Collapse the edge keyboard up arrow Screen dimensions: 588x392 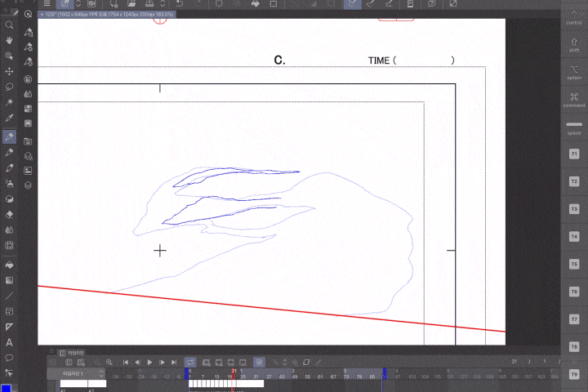(574, 13)
